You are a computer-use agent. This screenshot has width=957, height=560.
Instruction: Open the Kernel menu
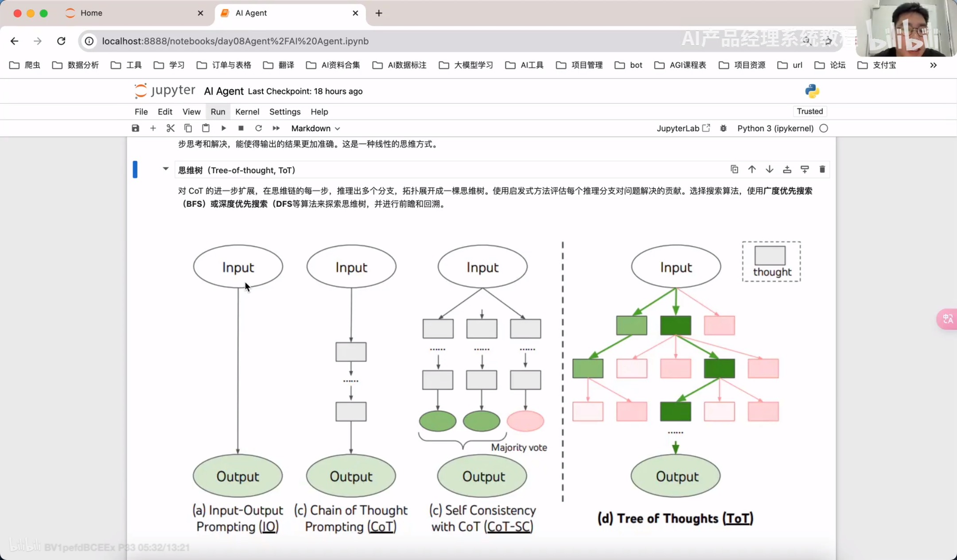247,112
